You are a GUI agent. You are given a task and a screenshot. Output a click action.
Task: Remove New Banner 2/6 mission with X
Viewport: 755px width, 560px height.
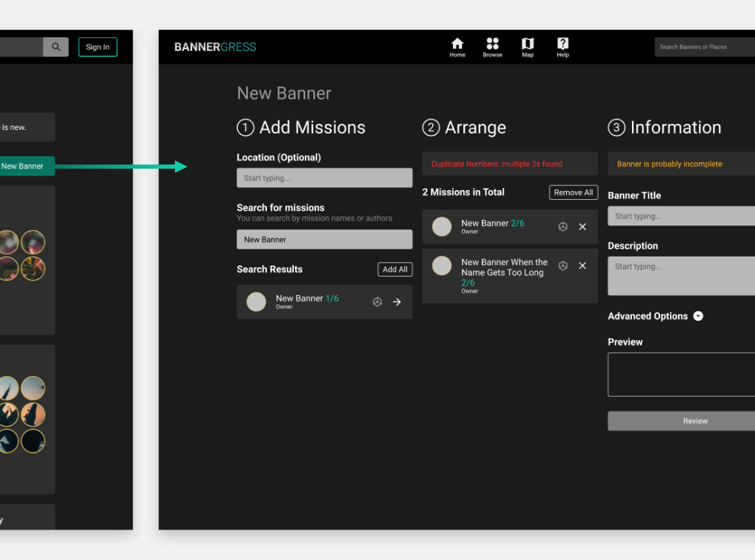[x=582, y=227]
